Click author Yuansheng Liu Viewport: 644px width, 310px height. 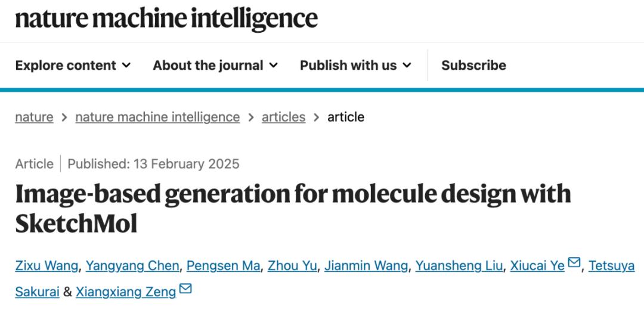click(459, 265)
